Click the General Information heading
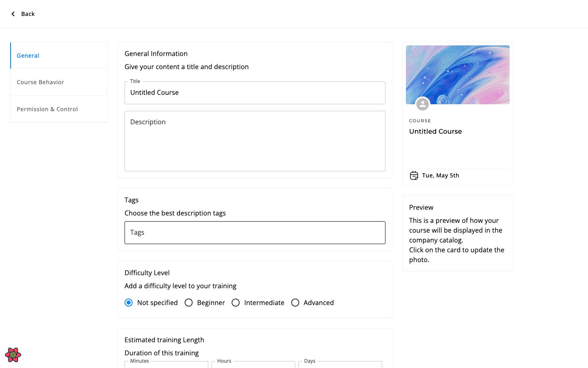The height and width of the screenshot is (368, 588). [156, 54]
